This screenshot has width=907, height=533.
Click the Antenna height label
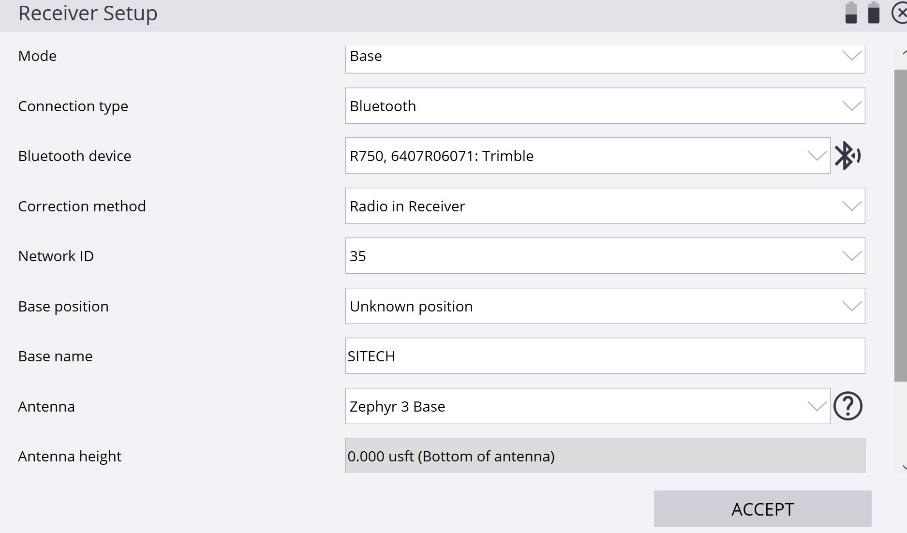tap(70, 456)
